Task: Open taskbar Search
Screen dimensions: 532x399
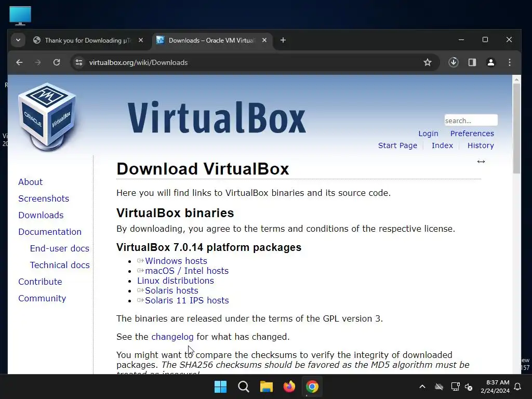Action: (243, 387)
